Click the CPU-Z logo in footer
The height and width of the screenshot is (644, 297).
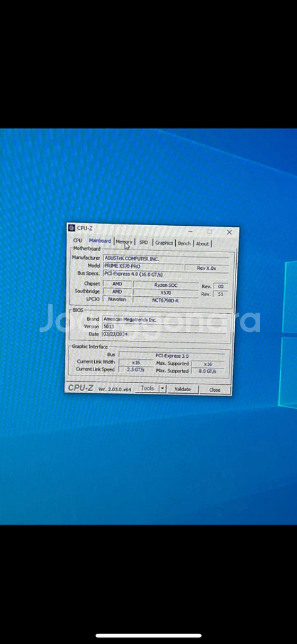(x=81, y=387)
